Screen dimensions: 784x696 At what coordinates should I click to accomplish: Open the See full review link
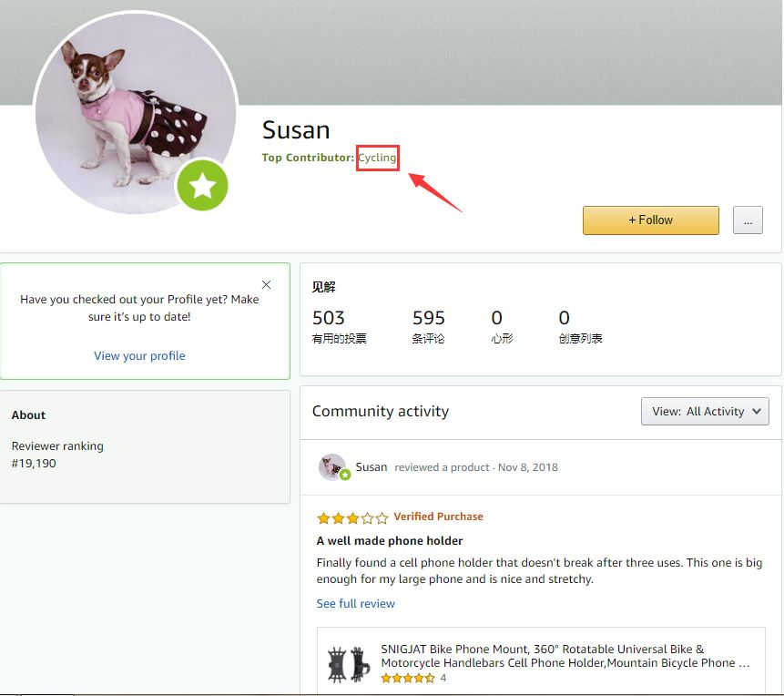pyautogui.click(x=355, y=603)
